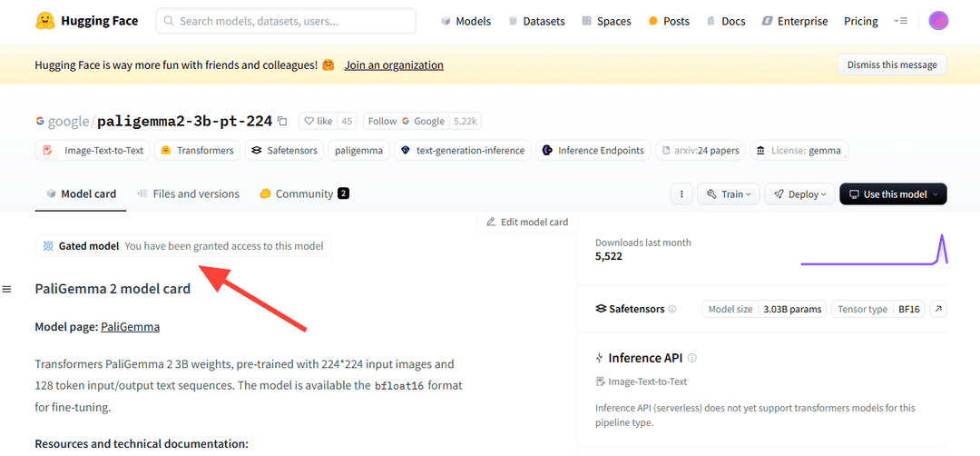
Task: Click the three-dot more options button
Action: tap(681, 193)
